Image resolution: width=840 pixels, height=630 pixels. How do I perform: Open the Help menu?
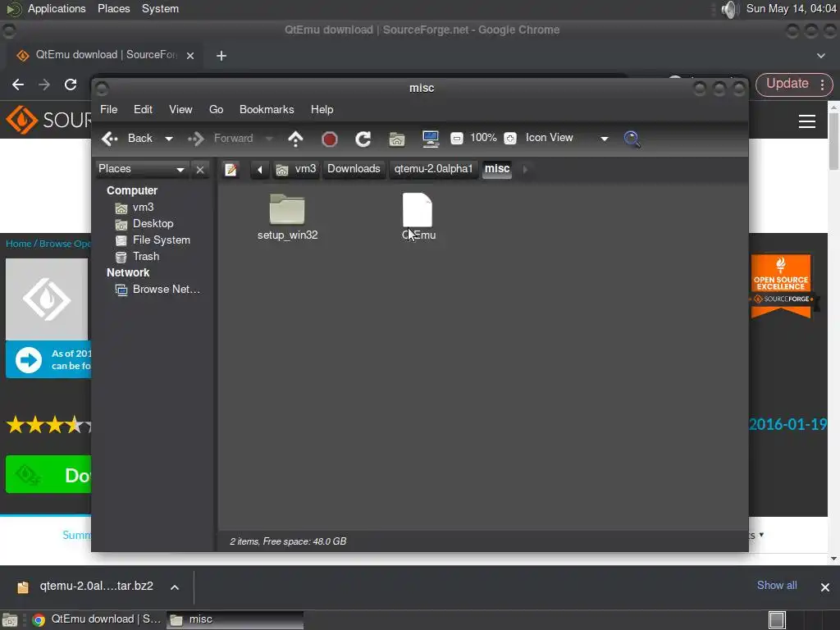pos(322,109)
